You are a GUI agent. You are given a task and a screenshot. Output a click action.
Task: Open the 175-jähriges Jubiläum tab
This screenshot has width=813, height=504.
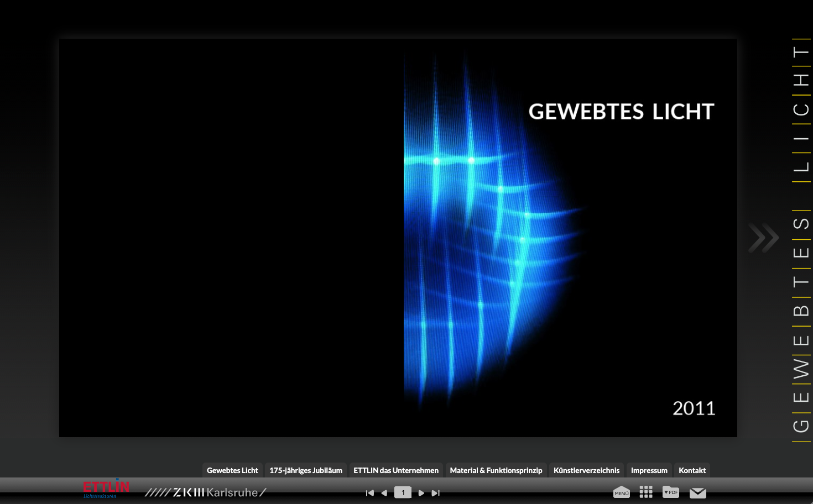click(x=306, y=470)
